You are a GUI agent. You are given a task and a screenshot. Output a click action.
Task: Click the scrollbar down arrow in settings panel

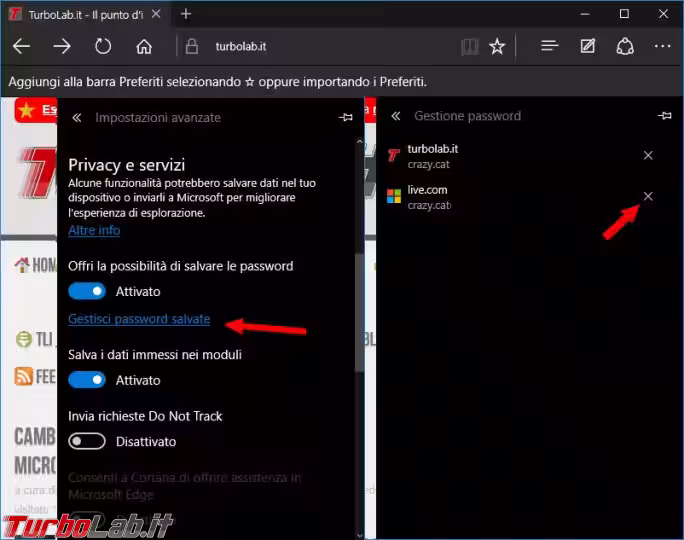(x=359, y=535)
